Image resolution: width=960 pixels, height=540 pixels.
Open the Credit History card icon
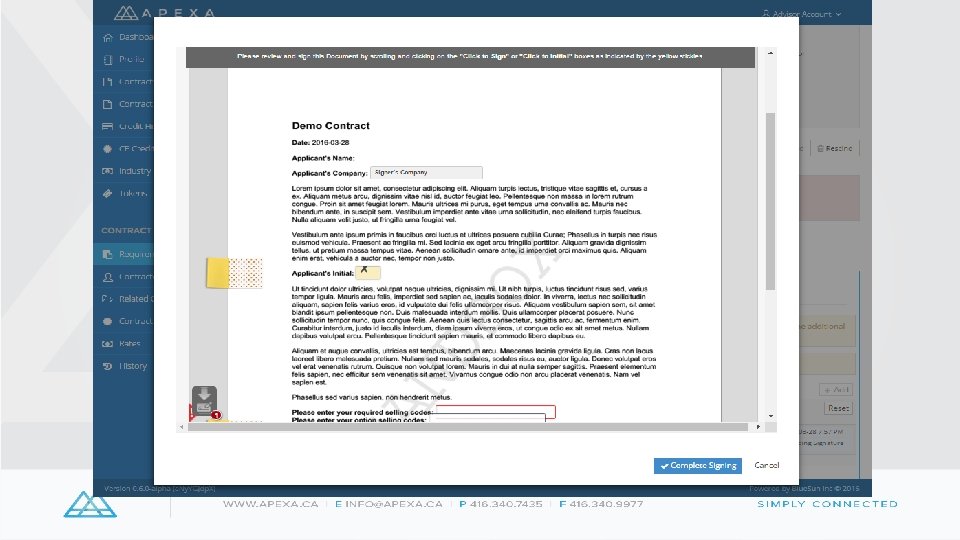[x=108, y=126]
